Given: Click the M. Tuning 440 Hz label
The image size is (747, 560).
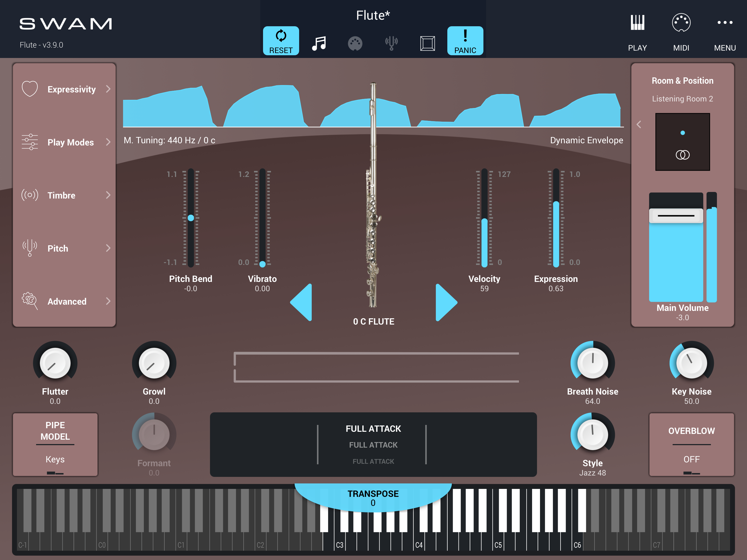Looking at the screenshot, I should point(169,140).
